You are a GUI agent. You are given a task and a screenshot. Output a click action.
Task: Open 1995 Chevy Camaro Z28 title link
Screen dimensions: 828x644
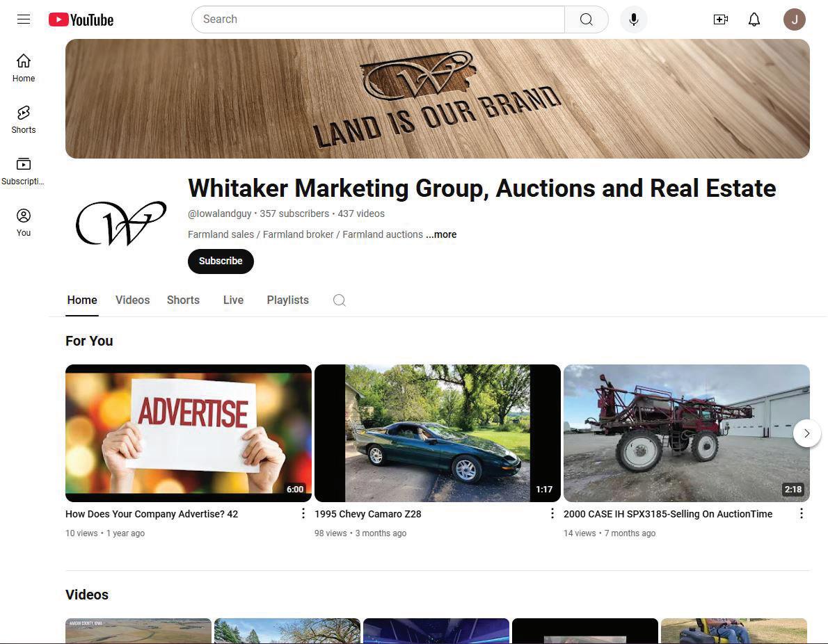[368, 514]
